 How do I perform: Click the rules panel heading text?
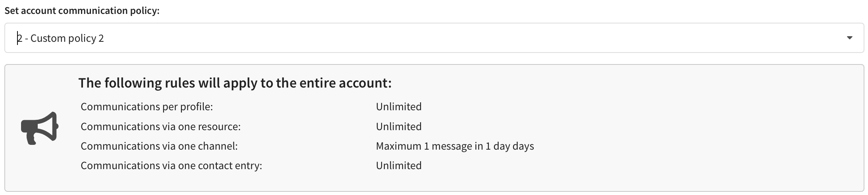[x=235, y=83]
